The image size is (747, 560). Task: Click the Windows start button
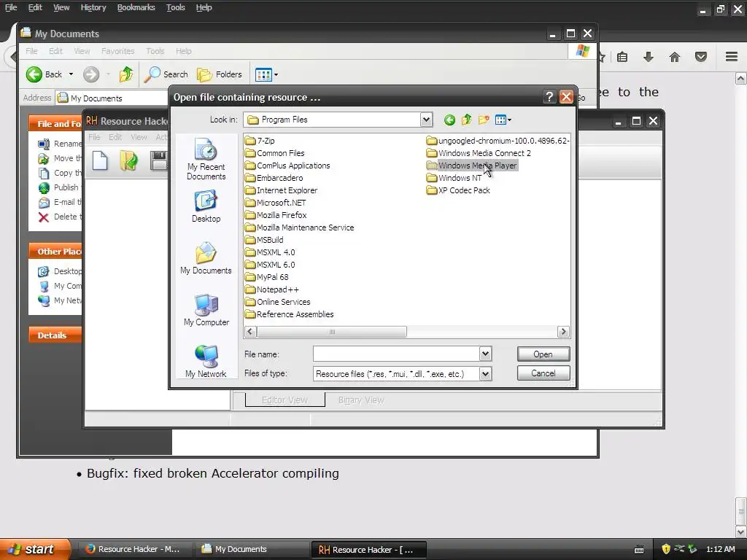click(x=34, y=549)
